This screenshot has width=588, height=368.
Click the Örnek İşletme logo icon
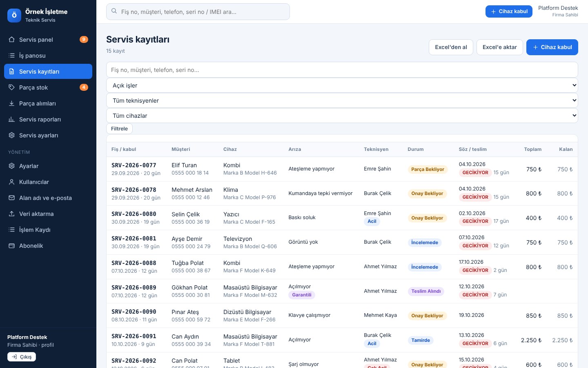[x=14, y=16]
